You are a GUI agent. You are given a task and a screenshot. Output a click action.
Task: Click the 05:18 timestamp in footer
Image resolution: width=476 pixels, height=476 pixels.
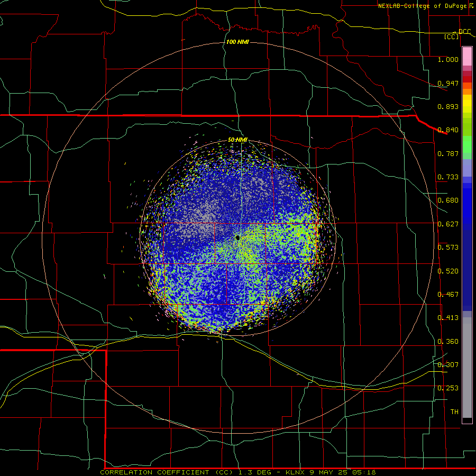click(364, 472)
